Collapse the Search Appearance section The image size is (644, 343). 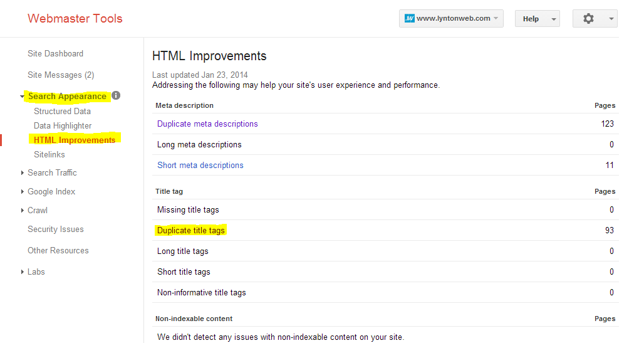[x=22, y=97]
